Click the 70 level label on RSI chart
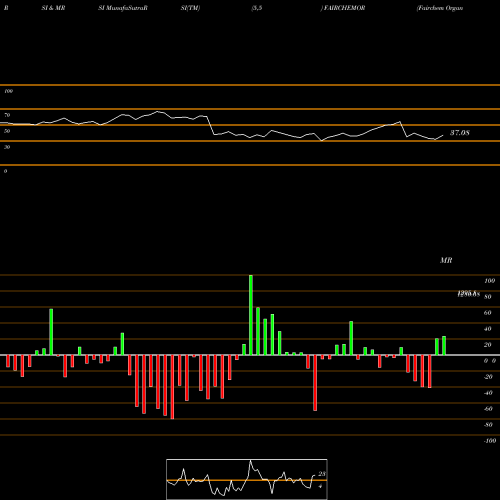Screen dimensions: 500x500 pos(7,115)
